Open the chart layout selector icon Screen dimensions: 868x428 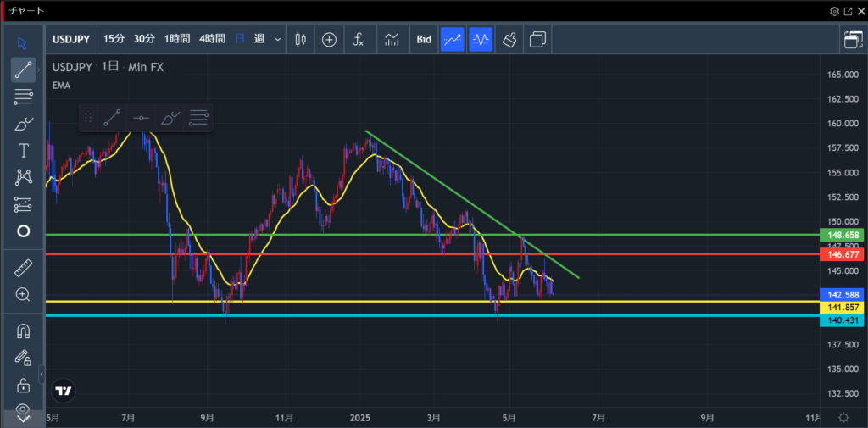[537, 39]
